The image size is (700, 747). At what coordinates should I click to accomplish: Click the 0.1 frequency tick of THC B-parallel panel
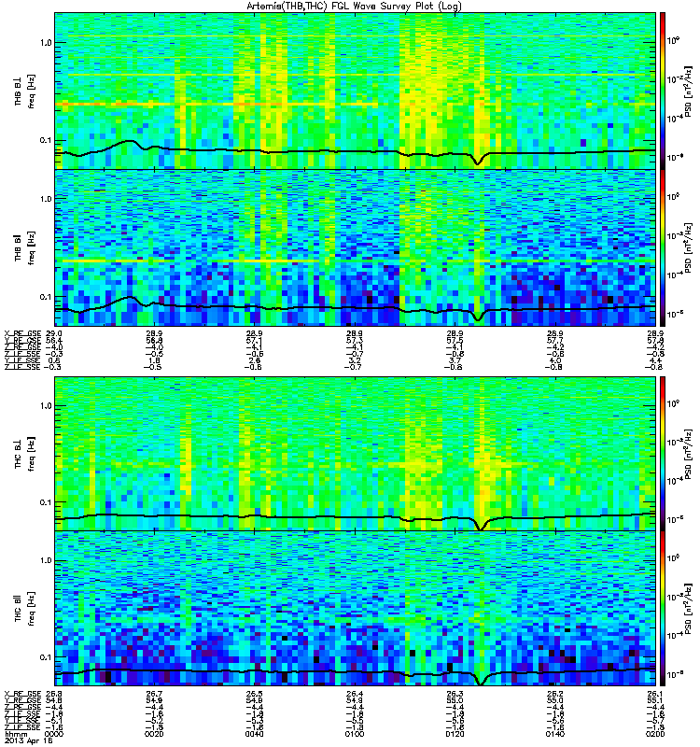point(45,657)
